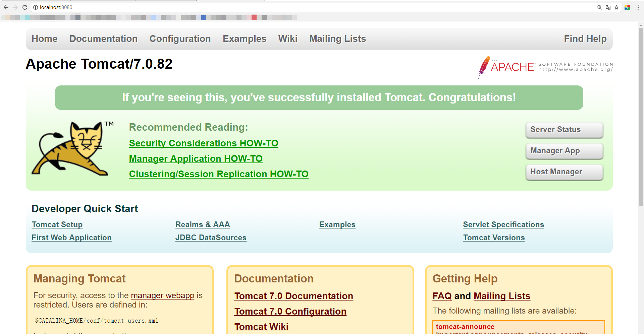Viewport: 644px width, 334px height.
Task: Open Security Considerations HOW-TO link
Action: tap(204, 143)
